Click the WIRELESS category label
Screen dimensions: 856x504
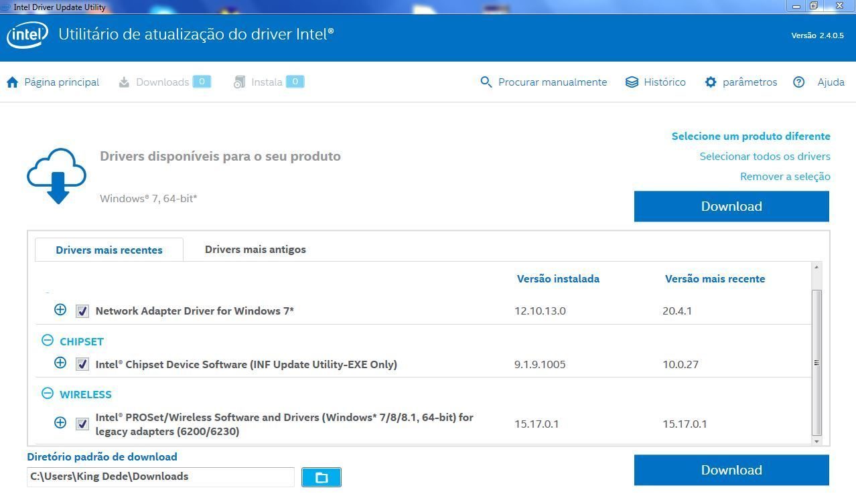click(86, 394)
